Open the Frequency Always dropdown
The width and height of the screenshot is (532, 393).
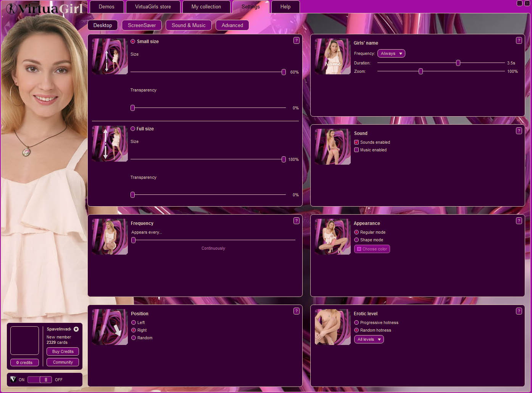click(x=391, y=53)
